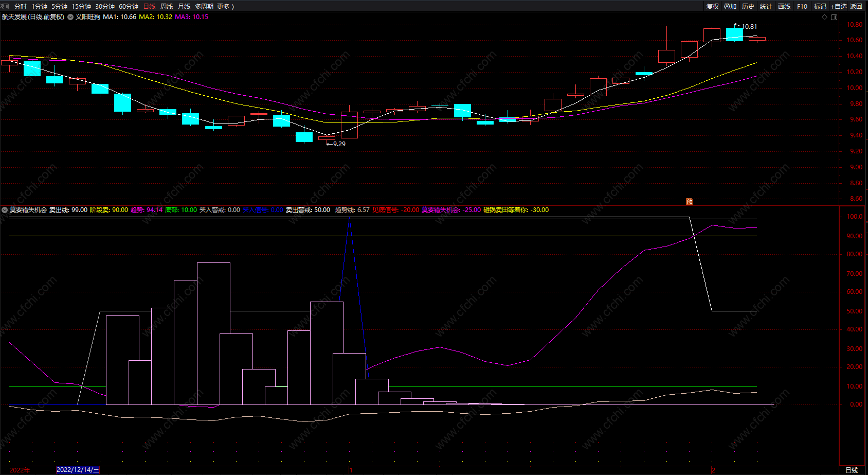The width and height of the screenshot is (868, 475).
Task: Open the main chart indicator dropdown arrow
Action: 70,17
